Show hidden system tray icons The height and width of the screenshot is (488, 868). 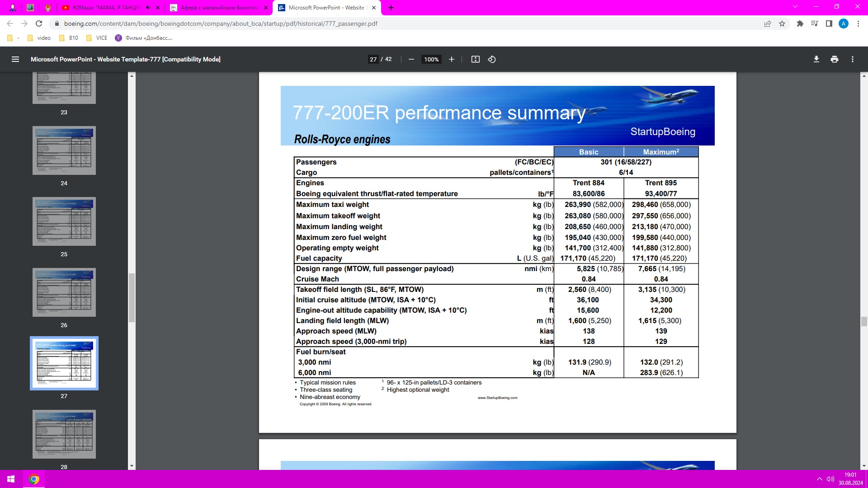tap(819, 479)
